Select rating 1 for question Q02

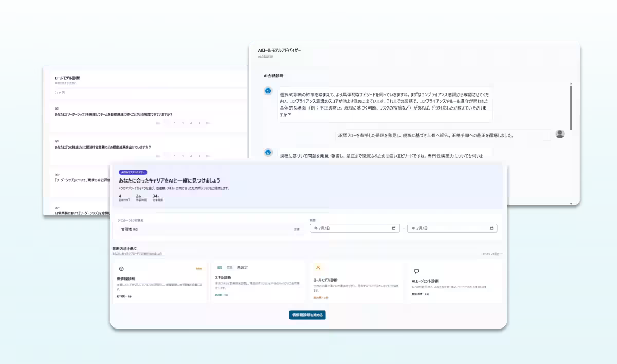[x=166, y=156]
